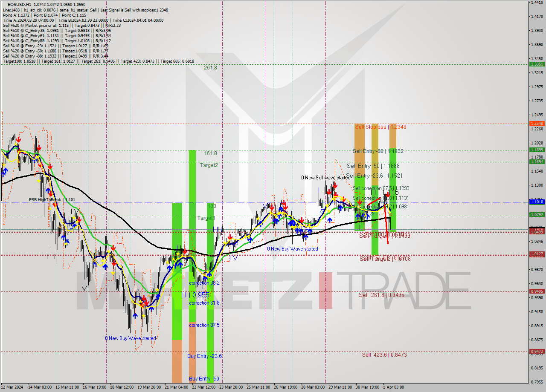Click the green 1.1899 price tag
This screenshot has height=392, width=546.
pos(537,150)
